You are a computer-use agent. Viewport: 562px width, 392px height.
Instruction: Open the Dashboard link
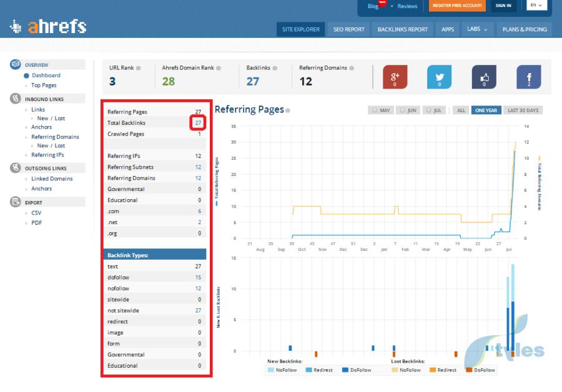(x=46, y=76)
